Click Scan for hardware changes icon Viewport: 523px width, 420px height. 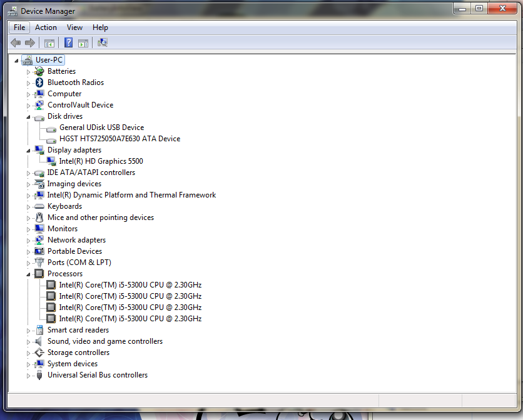tap(103, 42)
